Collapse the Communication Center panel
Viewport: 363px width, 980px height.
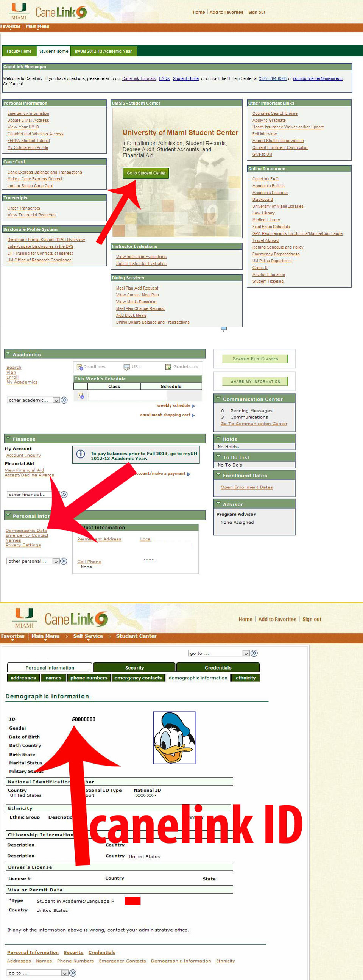coord(218,398)
